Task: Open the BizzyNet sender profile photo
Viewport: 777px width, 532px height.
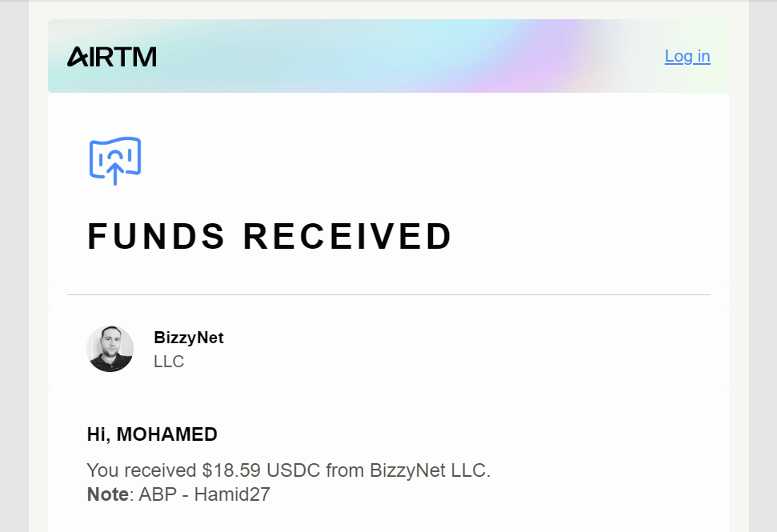Action: pyautogui.click(x=110, y=349)
